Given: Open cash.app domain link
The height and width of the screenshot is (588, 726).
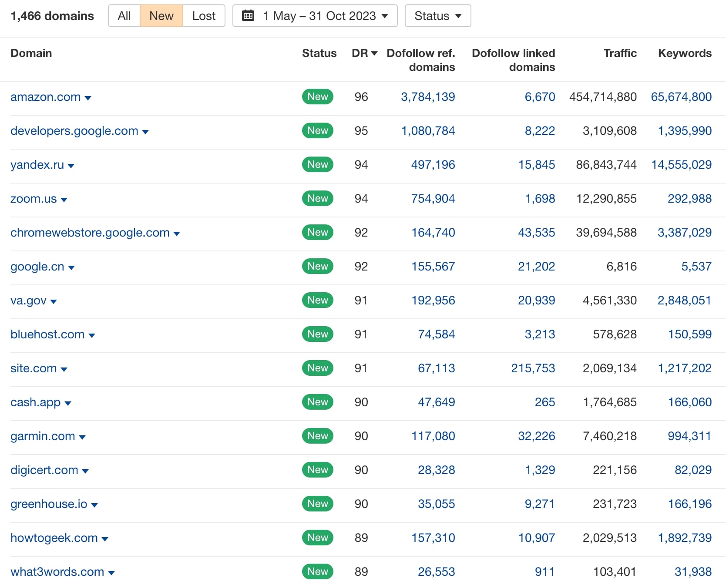Looking at the screenshot, I should [36, 402].
